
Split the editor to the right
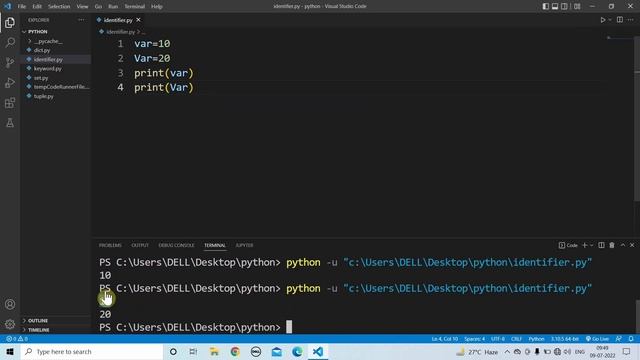[620, 20]
